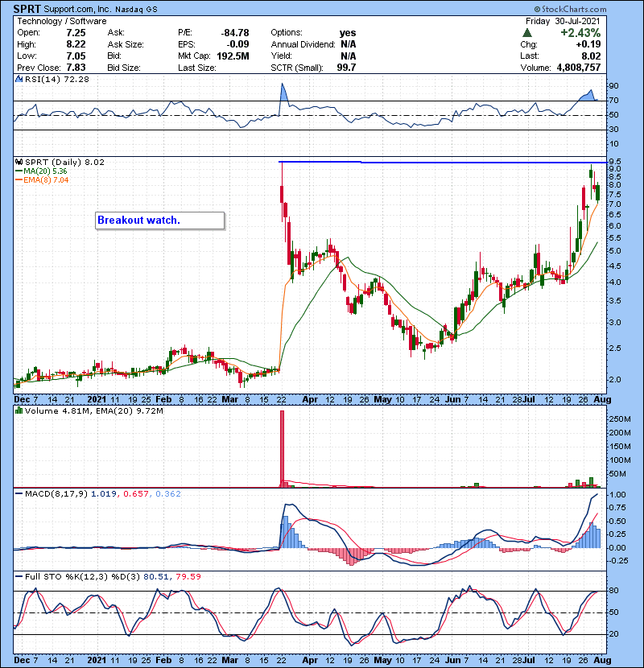644x668 pixels.
Task: Click the 'Ask Size:' field label
Action: point(126,44)
